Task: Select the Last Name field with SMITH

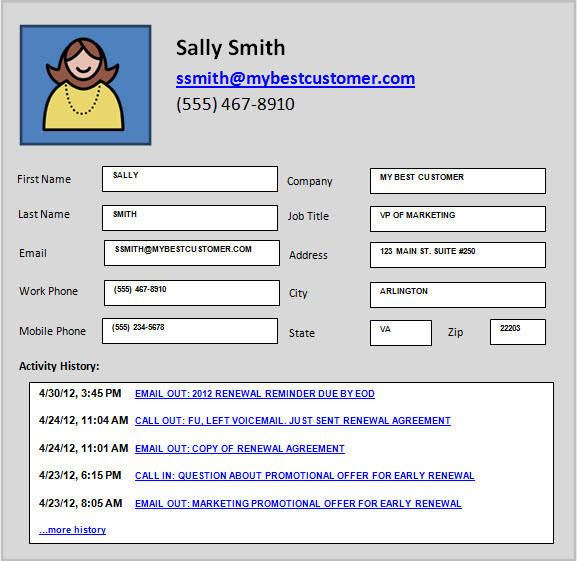Action: click(190, 218)
